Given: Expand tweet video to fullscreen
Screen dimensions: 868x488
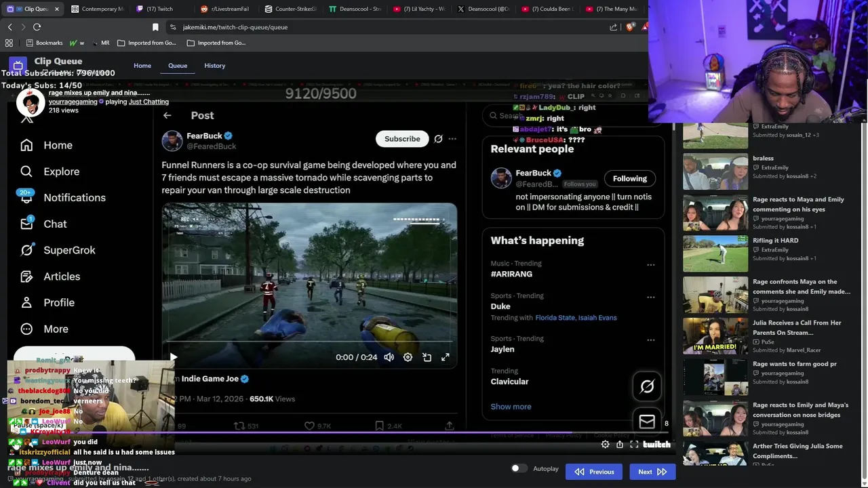Looking at the screenshot, I should click(x=446, y=357).
